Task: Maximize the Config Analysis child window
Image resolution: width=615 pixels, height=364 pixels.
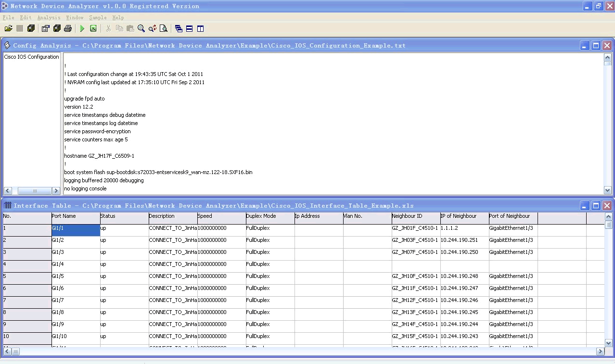Action: click(x=596, y=46)
